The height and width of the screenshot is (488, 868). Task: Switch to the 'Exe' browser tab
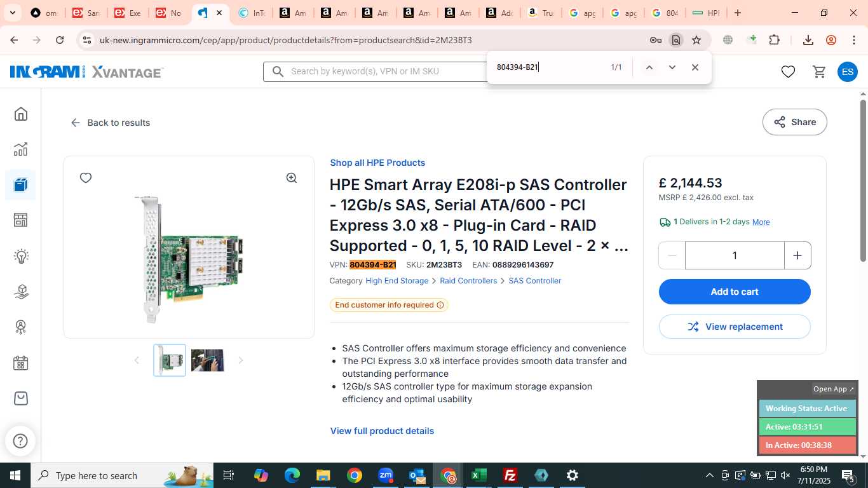(127, 13)
